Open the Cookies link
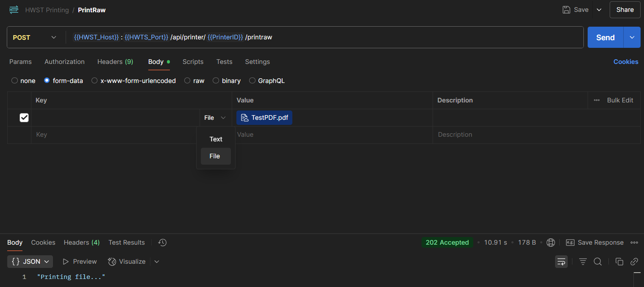 pos(625,62)
